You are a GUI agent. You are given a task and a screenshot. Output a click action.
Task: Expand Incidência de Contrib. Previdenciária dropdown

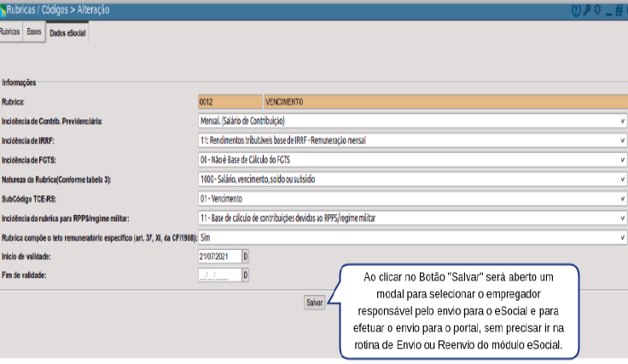point(412,121)
